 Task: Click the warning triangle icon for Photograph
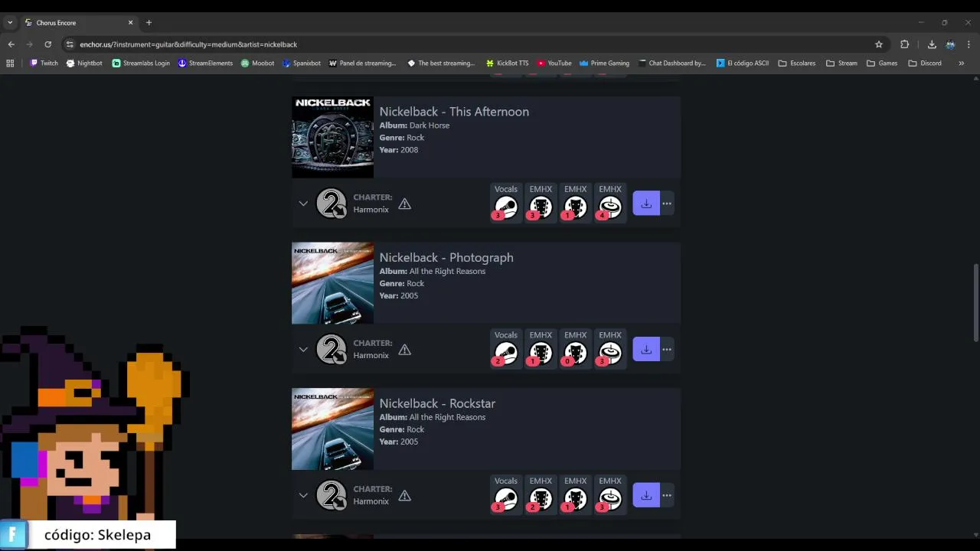[404, 350]
